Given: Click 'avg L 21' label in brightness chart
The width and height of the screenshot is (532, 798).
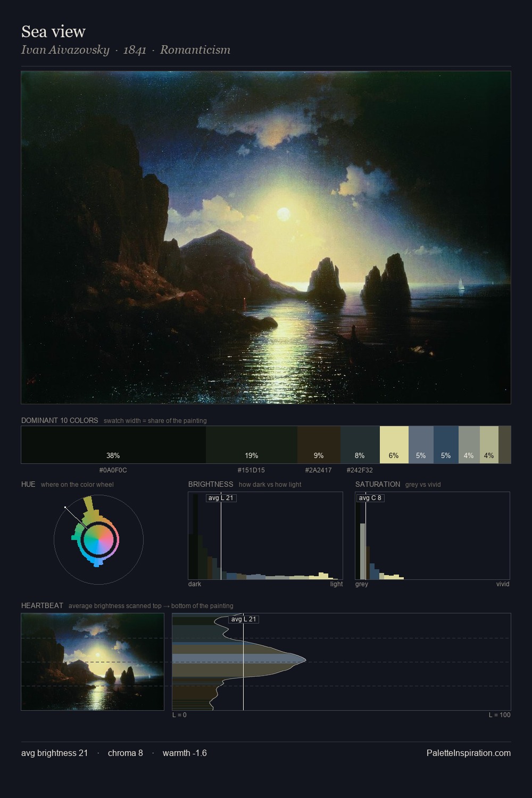Looking at the screenshot, I should 221,498.
